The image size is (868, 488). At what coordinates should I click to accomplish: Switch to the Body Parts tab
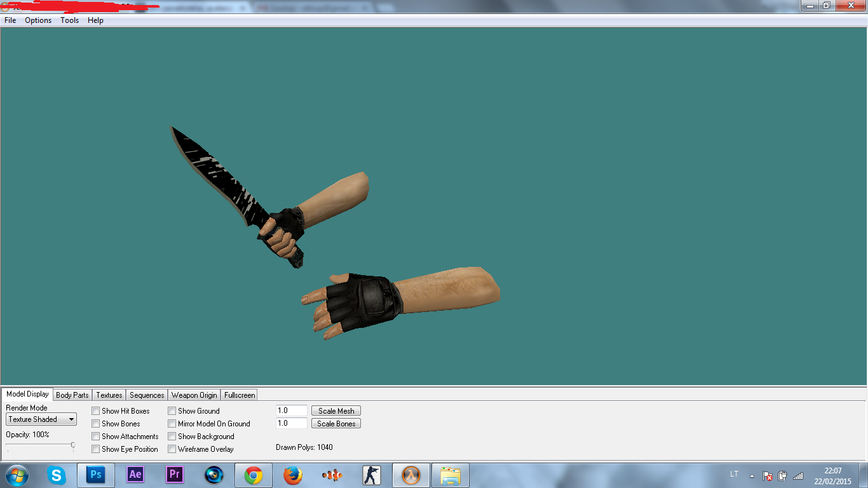pos(72,395)
